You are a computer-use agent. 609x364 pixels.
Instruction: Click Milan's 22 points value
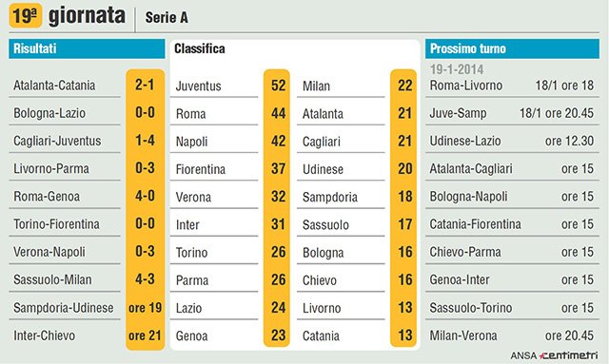point(404,86)
